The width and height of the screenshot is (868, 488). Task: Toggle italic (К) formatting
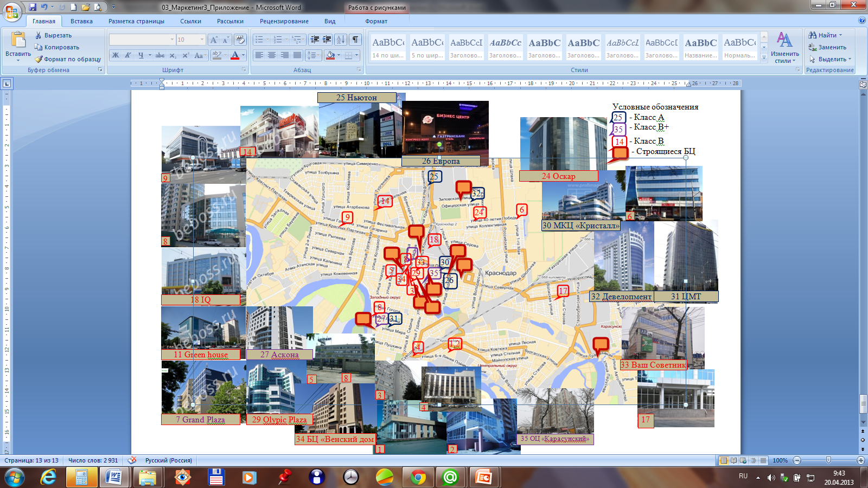(x=128, y=55)
